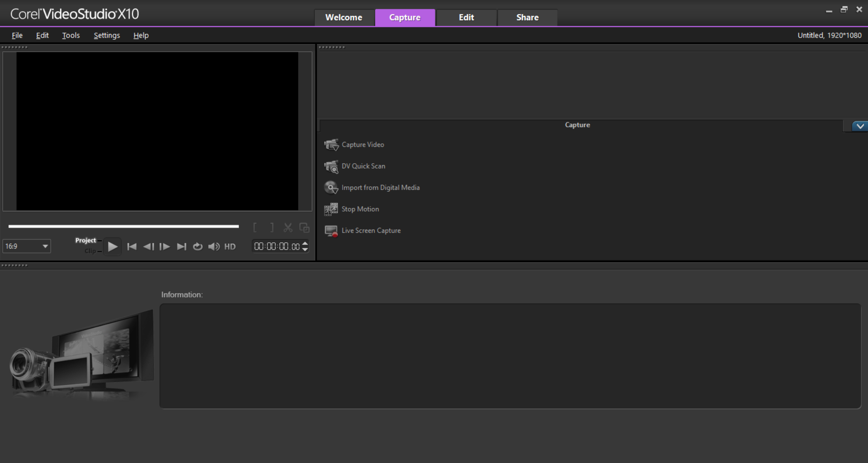Image resolution: width=868 pixels, height=463 pixels.
Task: Launch the Stop Motion tool
Action: [352, 209]
